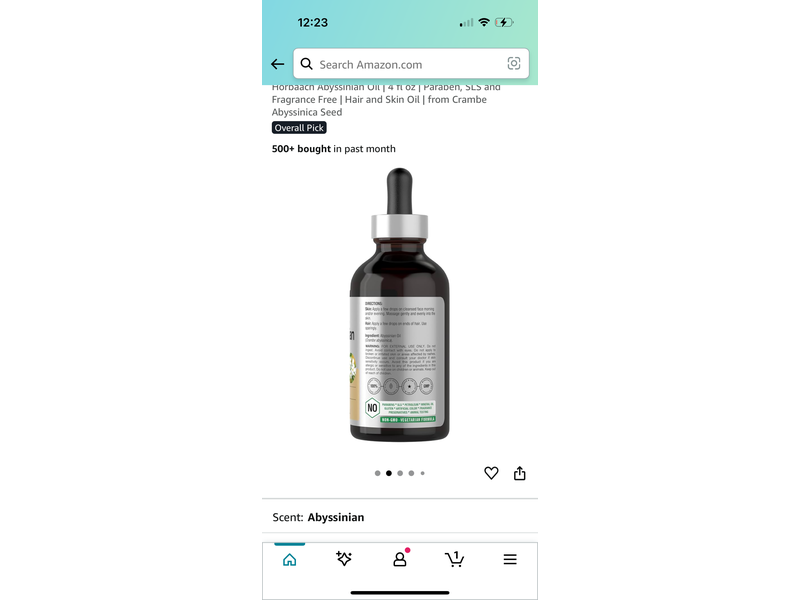The height and width of the screenshot is (600, 800).
Task: Open the hamburger menu
Action: [510, 559]
